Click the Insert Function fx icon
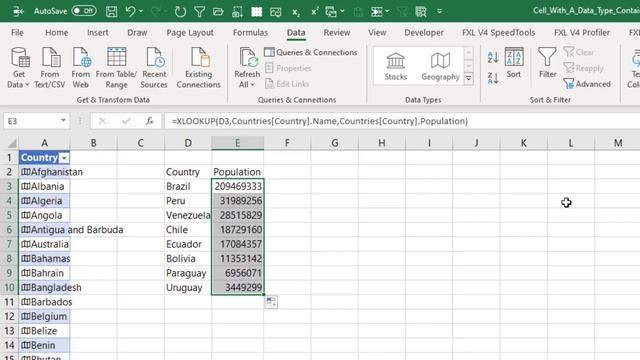640x360 pixels. tap(149, 121)
